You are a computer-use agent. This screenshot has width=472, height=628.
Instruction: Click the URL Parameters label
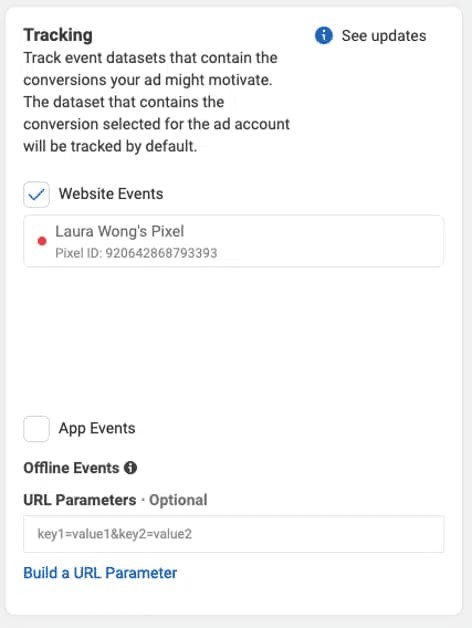pos(80,500)
